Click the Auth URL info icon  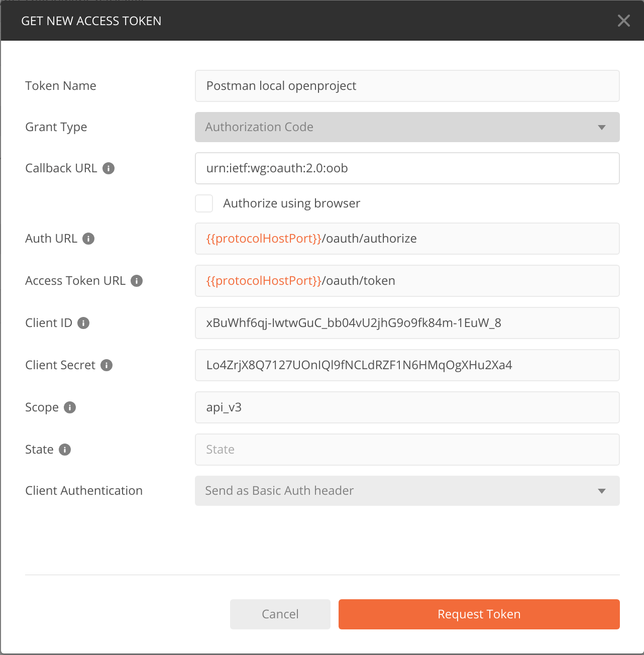(x=89, y=239)
